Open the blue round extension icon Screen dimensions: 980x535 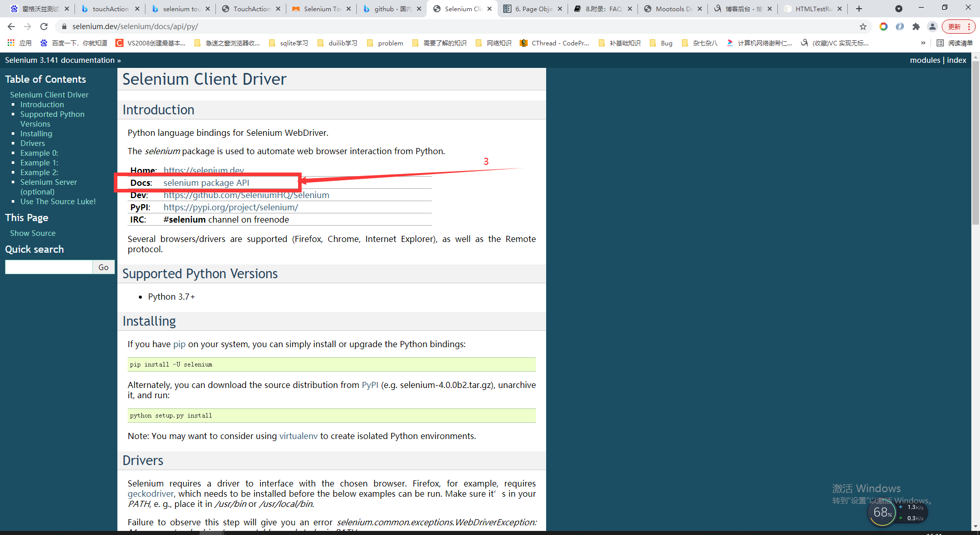pyautogui.click(x=900, y=27)
